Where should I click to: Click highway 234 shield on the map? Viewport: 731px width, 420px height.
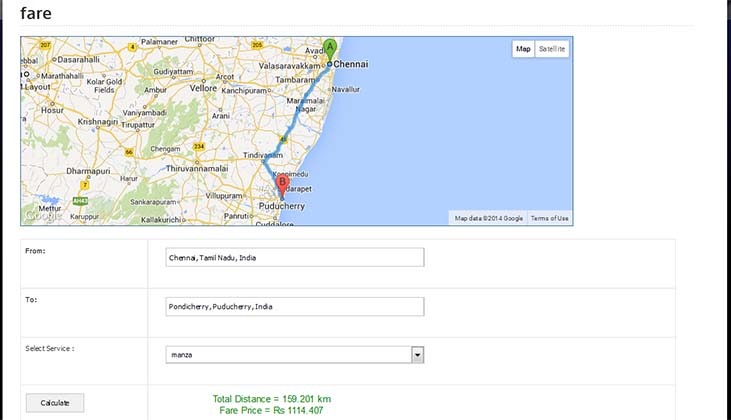(x=199, y=146)
